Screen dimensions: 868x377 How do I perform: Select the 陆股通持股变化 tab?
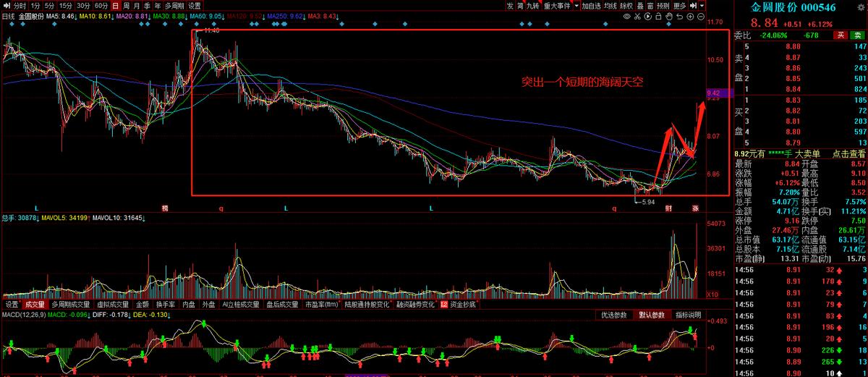coord(368,305)
